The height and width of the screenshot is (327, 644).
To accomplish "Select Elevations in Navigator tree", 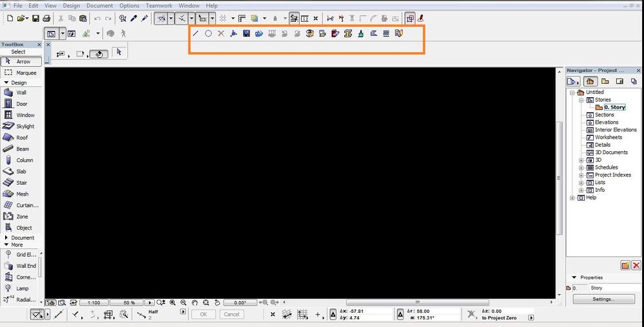I will pos(606,122).
